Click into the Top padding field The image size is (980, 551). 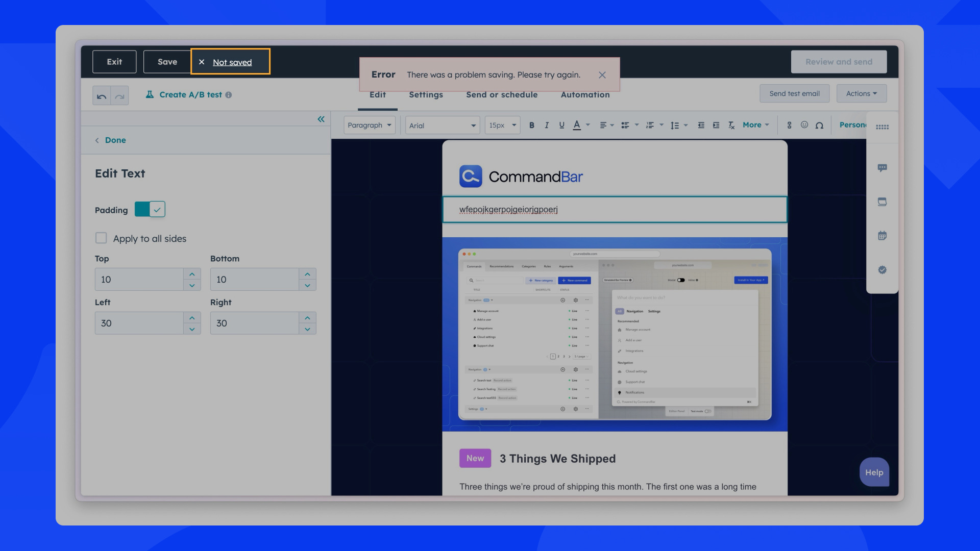point(139,280)
